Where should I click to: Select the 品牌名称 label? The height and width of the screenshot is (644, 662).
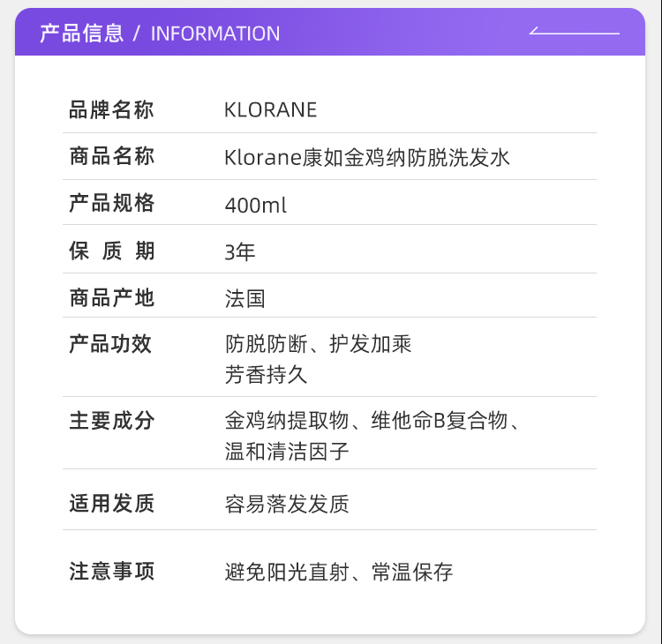coord(111,109)
